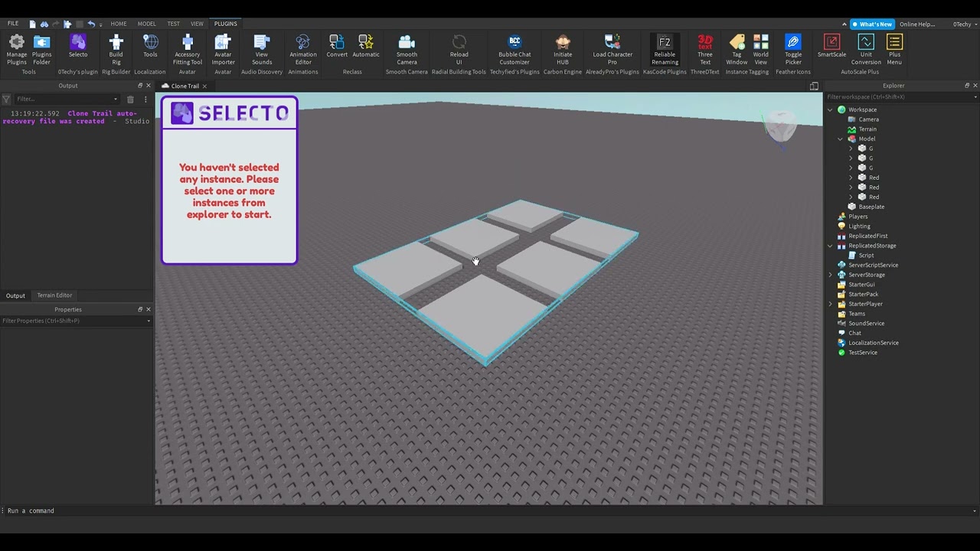The height and width of the screenshot is (551, 980).
Task: Open the Unit Conversion tool
Action: (866, 46)
